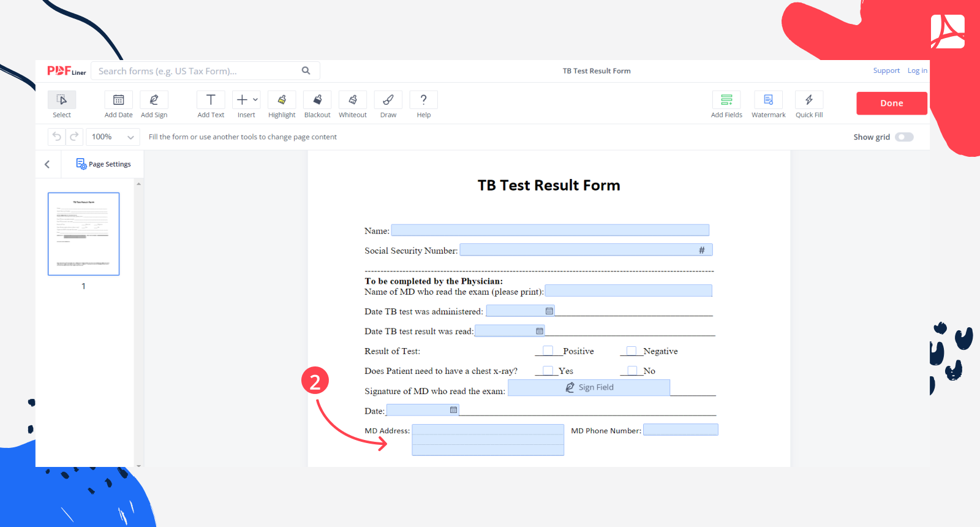Toggle the Show grid switch
The image size is (980, 527).
click(904, 137)
